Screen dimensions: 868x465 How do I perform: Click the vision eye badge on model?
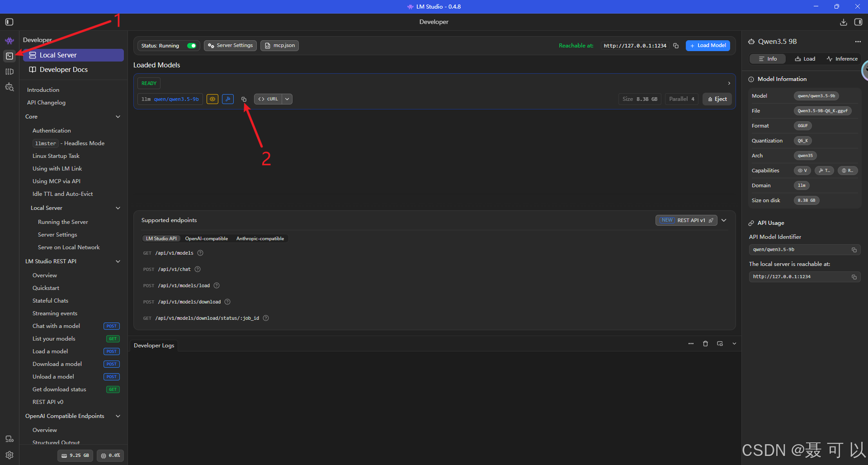pos(212,99)
